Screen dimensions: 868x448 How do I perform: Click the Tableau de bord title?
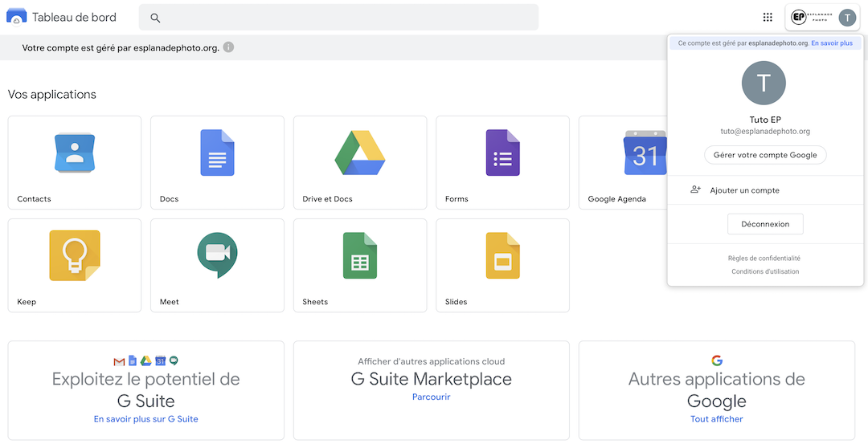[x=74, y=17]
